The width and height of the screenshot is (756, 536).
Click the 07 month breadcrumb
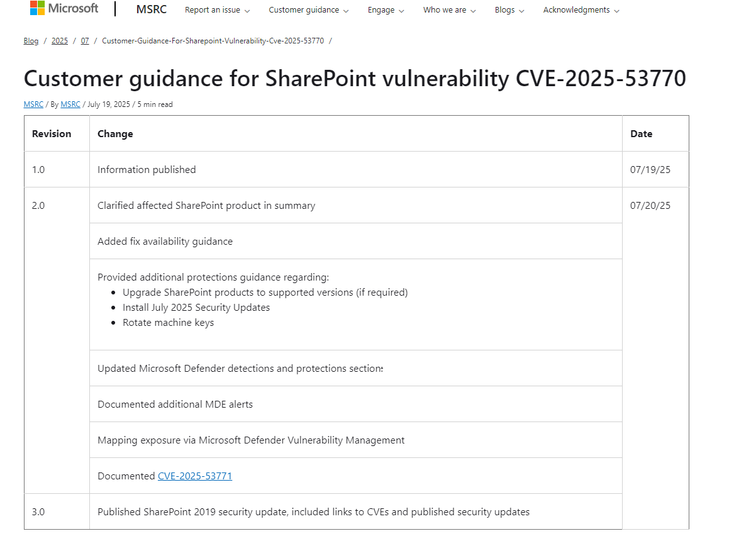[x=85, y=41]
